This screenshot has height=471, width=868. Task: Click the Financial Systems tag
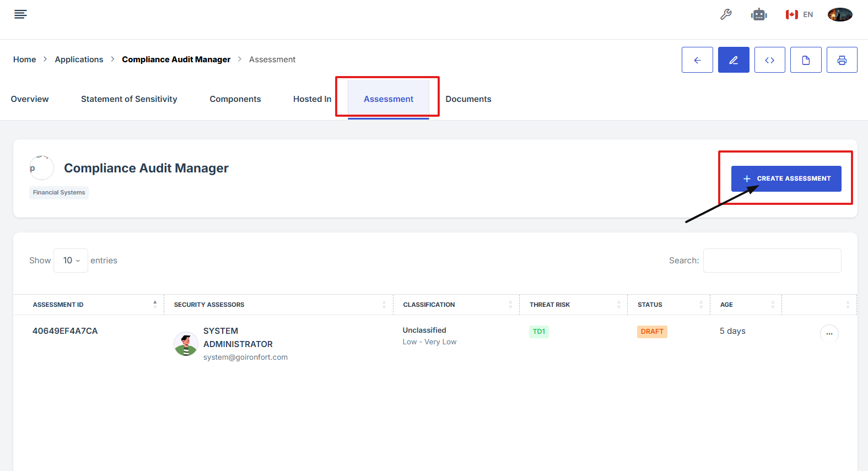point(59,193)
